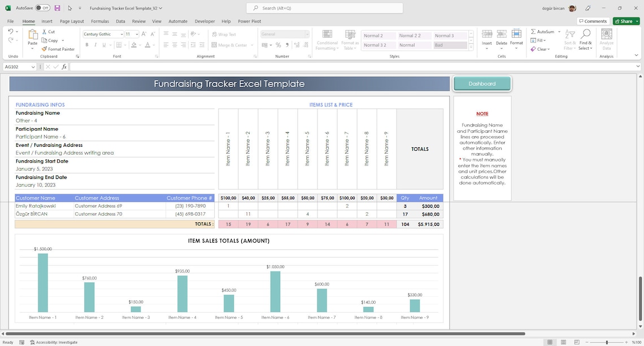Open the Merge & Center dropdown arrow
644x346 pixels.
(252, 45)
